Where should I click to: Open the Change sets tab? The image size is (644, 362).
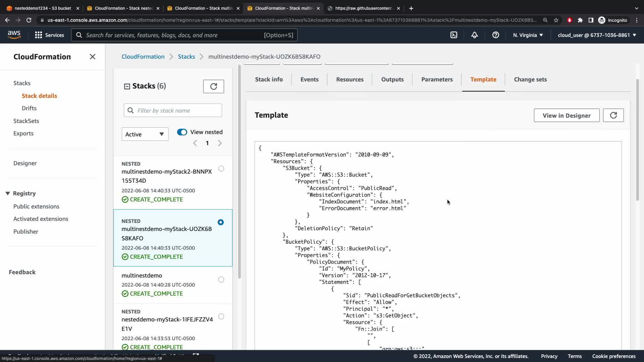click(x=530, y=79)
